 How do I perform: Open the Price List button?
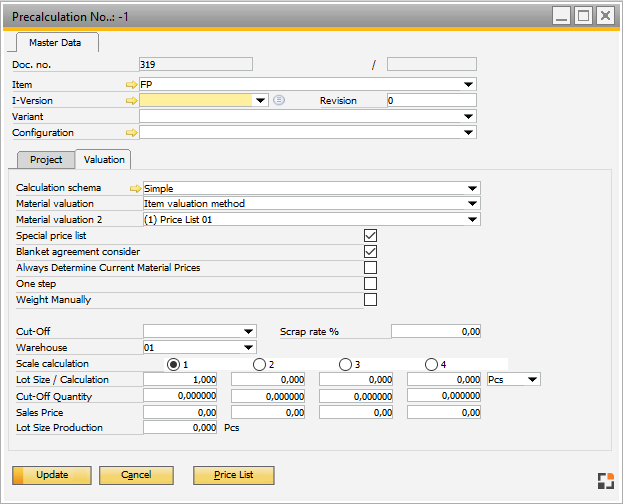point(233,475)
